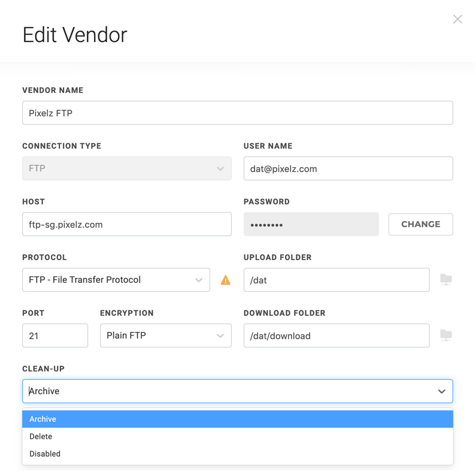Click into the Vendor Name field
The width and height of the screenshot is (476, 471).
[x=237, y=113]
